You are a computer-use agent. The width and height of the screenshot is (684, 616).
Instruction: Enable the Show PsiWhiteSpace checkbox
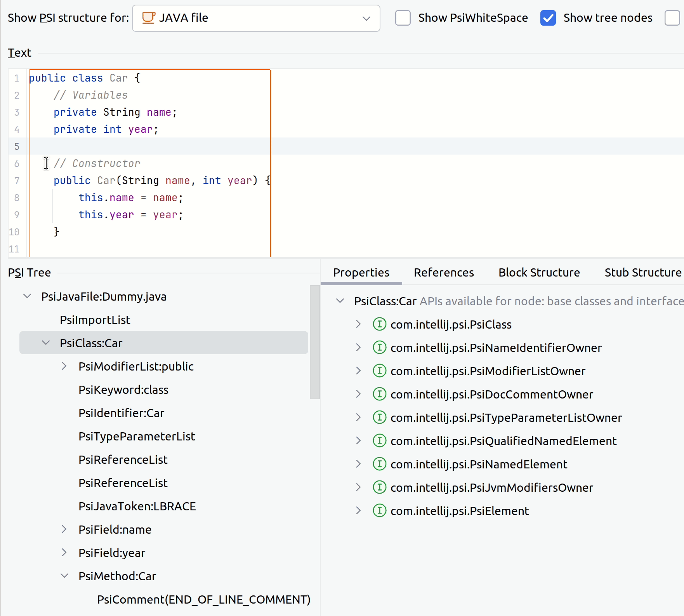click(403, 18)
